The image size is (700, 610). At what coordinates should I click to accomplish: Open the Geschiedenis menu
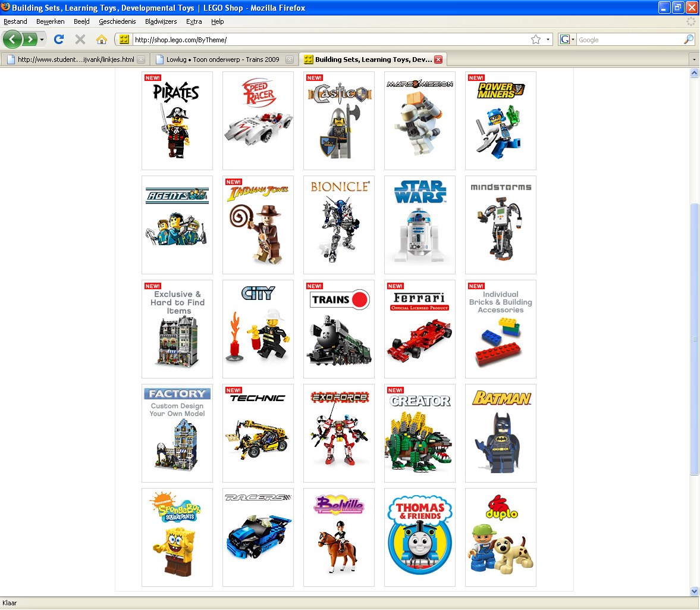117,21
